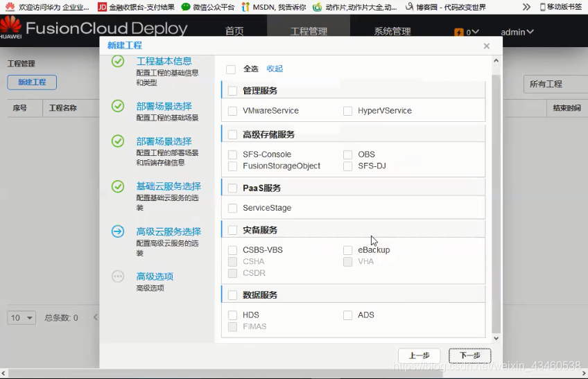The width and height of the screenshot is (588, 379).
Task: Click the horizontal scrollbar right arrow at page bottom
Action: [x=584, y=373]
